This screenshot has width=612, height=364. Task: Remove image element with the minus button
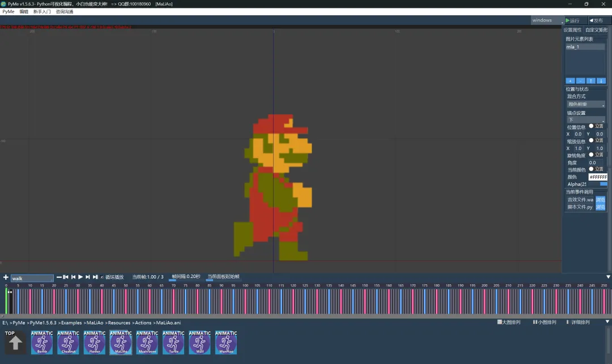pyautogui.click(x=580, y=81)
